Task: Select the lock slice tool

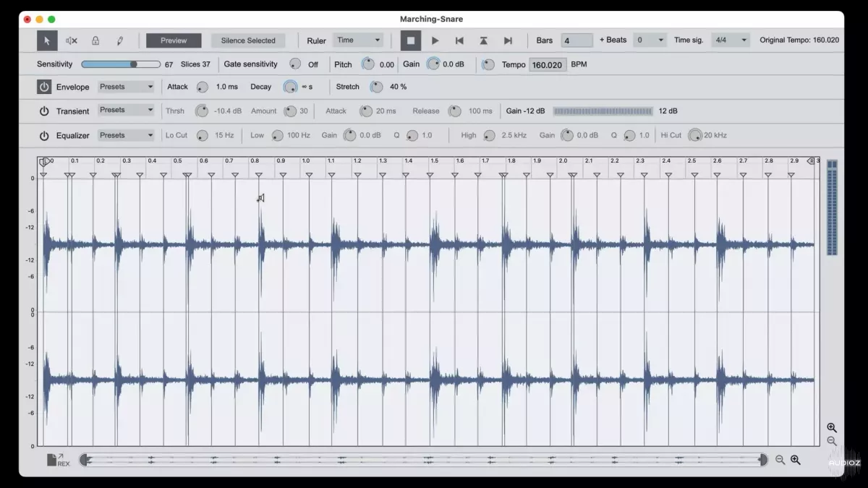Action: tap(95, 40)
